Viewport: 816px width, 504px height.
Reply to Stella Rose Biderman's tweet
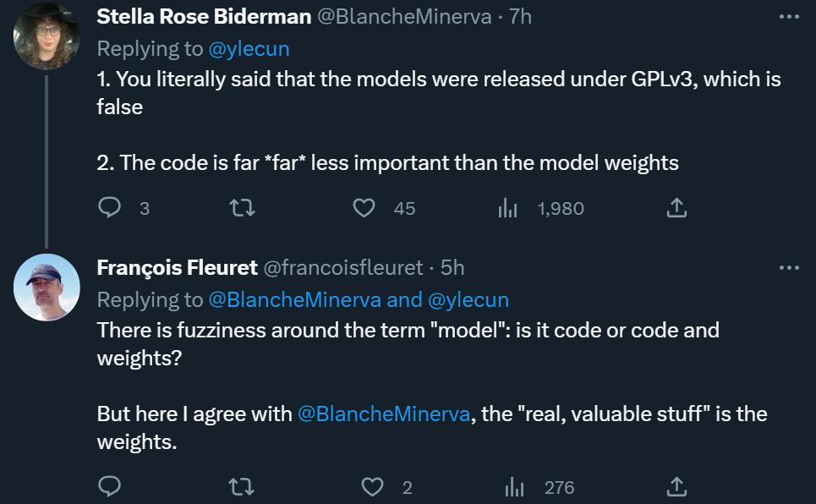(109, 208)
